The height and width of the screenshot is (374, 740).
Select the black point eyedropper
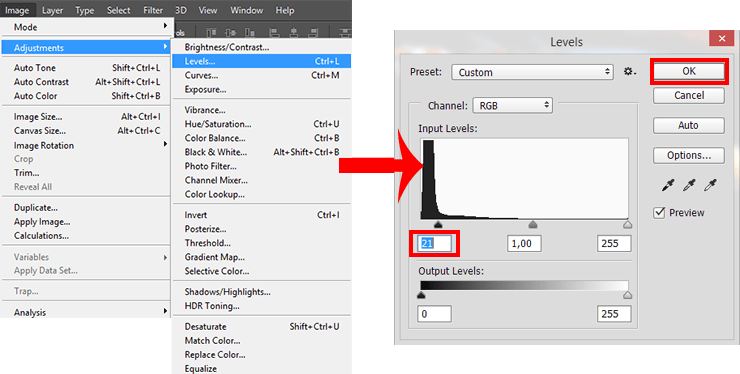(668, 185)
